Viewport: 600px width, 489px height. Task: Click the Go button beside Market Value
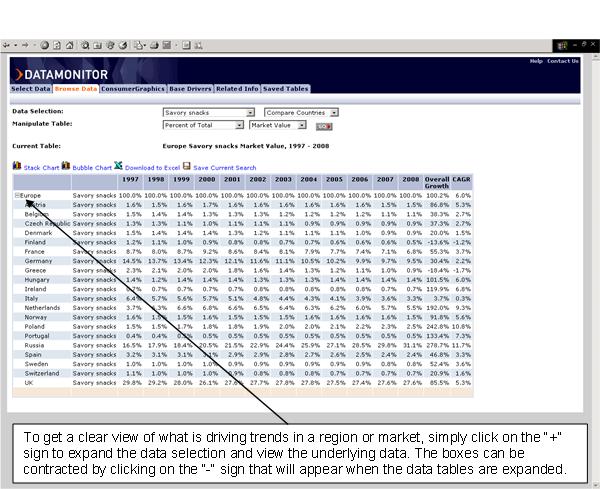click(x=324, y=126)
